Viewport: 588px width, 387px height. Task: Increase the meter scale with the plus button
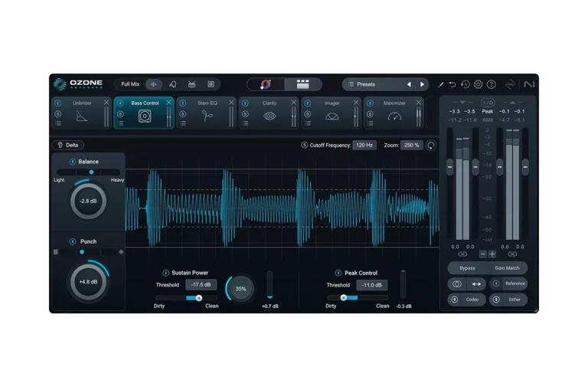pos(492,254)
